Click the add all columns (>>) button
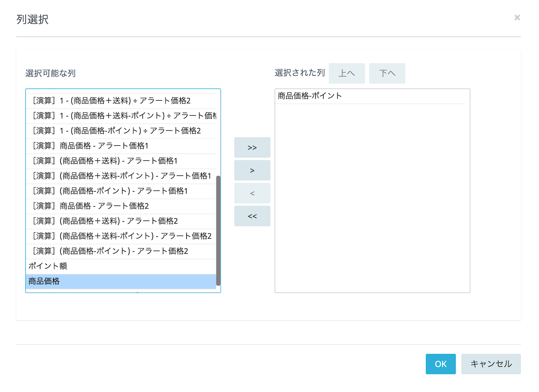 click(252, 147)
